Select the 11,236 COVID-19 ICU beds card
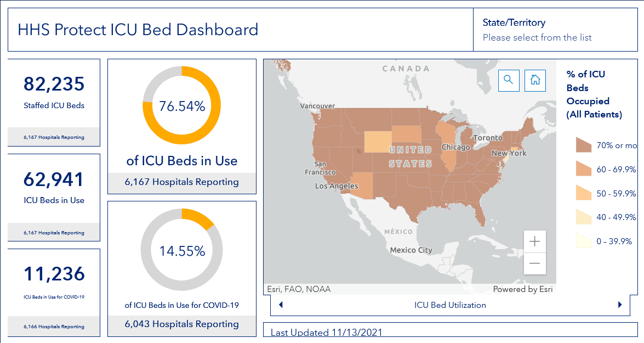This screenshot has height=343, width=644. click(54, 293)
